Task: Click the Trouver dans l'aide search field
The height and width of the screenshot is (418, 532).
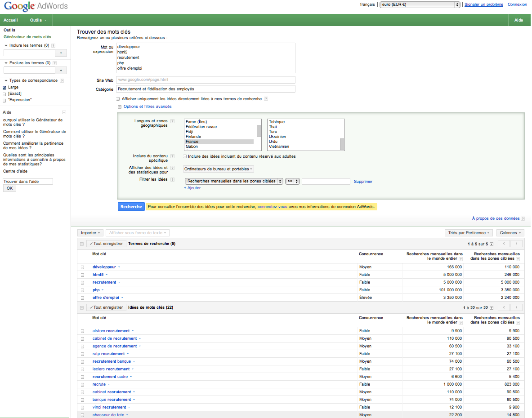Action: point(28,182)
